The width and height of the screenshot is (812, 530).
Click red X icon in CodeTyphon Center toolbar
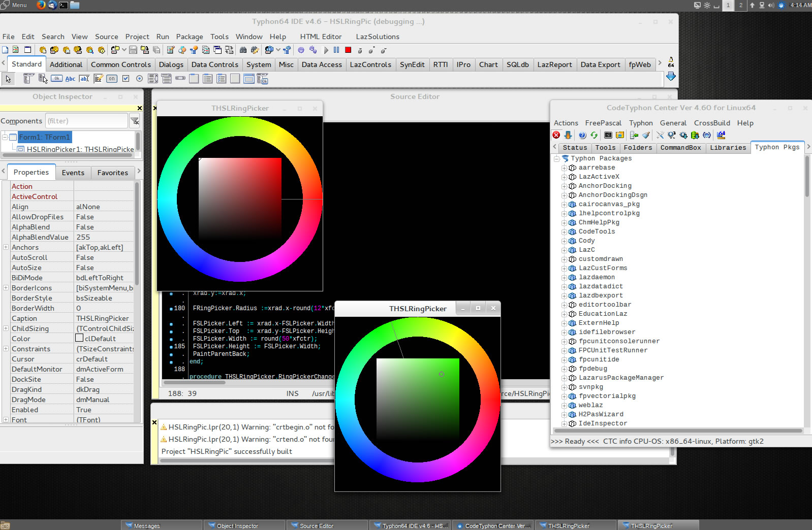point(556,135)
